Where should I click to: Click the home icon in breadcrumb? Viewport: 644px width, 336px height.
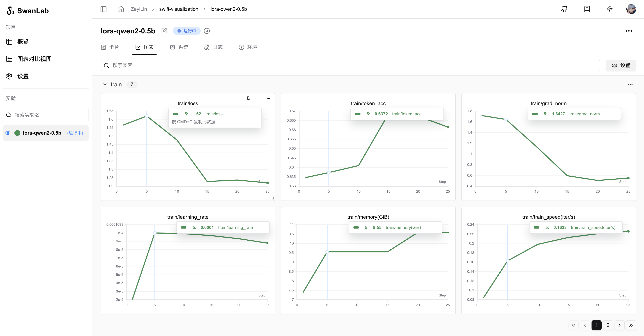coord(121,9)
